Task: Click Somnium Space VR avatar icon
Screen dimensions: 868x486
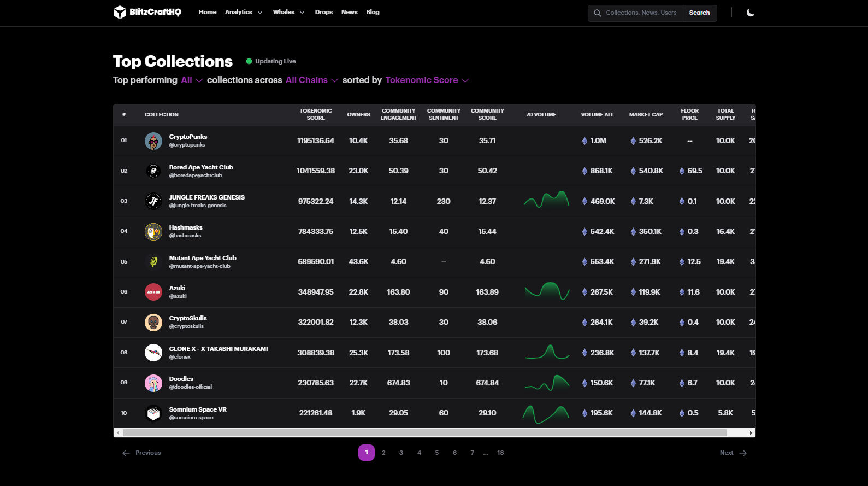Action: tap(153, 413)
